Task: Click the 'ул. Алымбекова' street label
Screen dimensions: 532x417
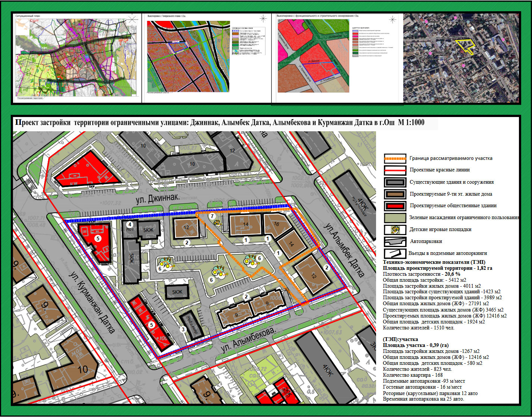Action: [248, 339]
